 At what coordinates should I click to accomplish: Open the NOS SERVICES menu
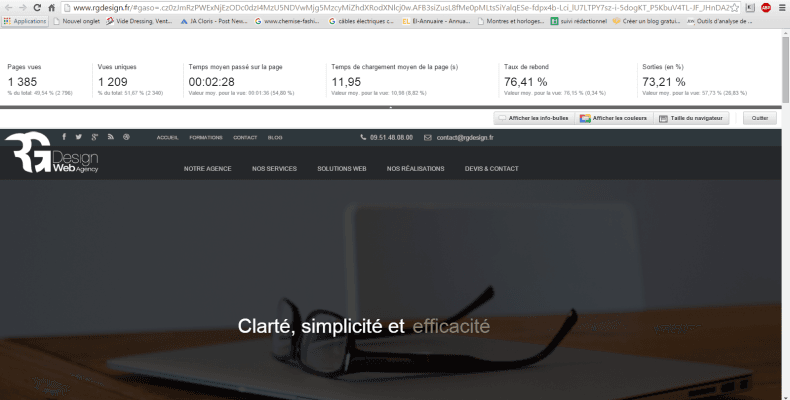pyautogui.click(x=274, y=169)
